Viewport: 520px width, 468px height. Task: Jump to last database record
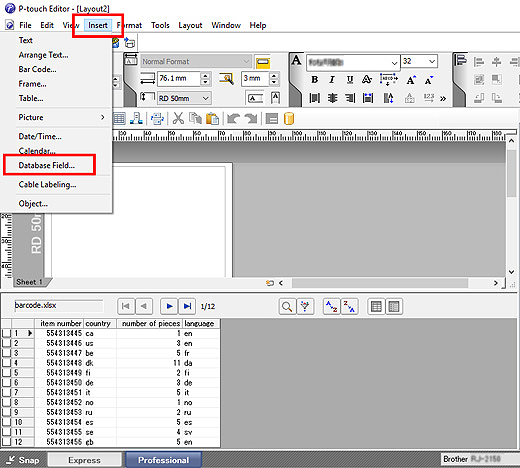[187, 306]
